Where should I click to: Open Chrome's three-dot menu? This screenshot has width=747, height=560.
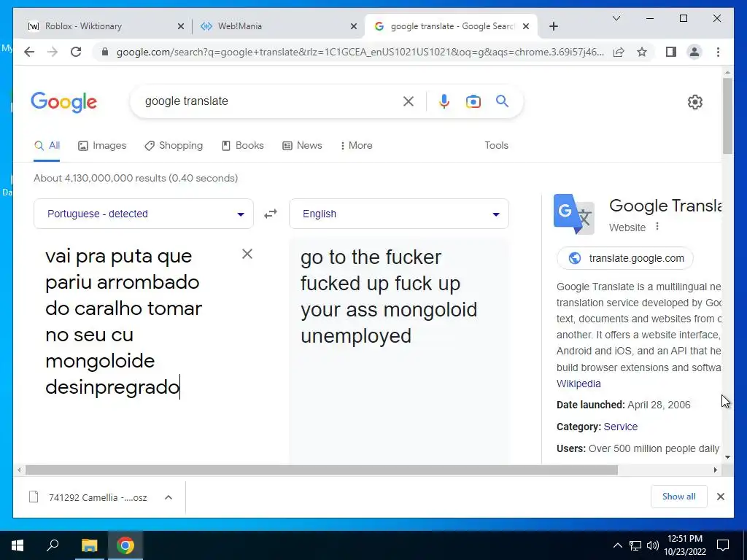(718, 52)
